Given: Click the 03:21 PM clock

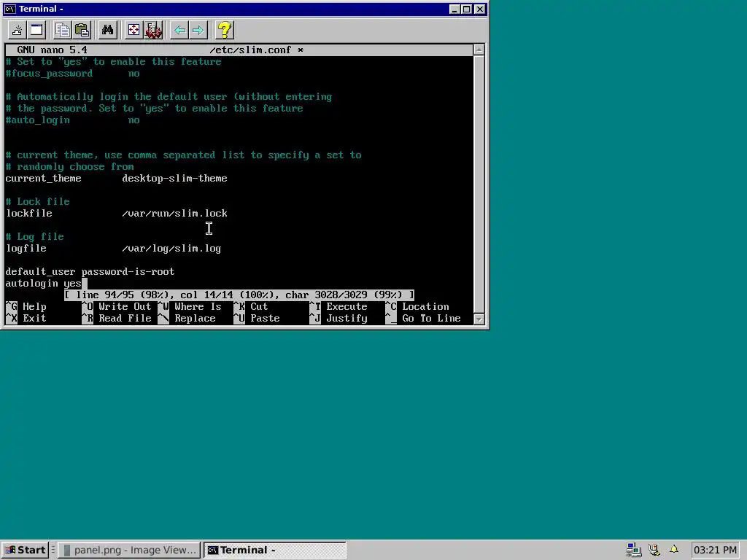Looking at the screenshot, I should point(715,550).
